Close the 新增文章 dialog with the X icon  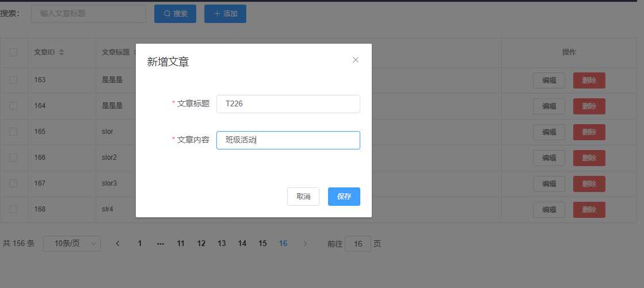[356, 60]
